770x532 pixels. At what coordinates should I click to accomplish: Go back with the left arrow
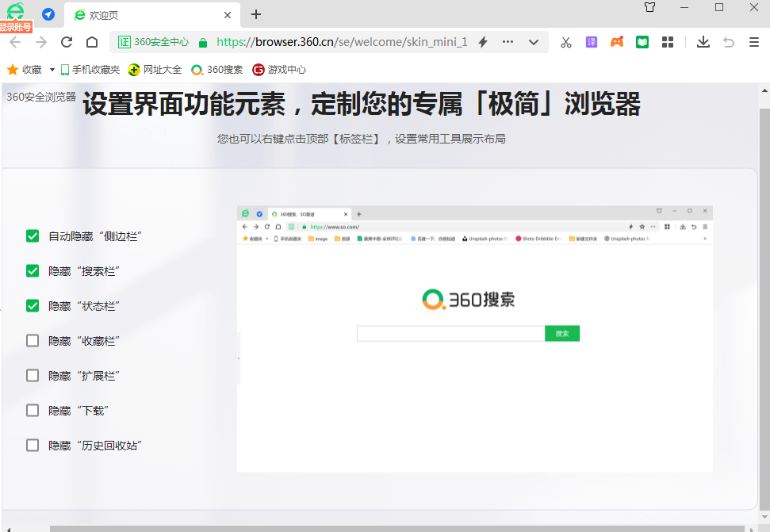tap(15, 42)
